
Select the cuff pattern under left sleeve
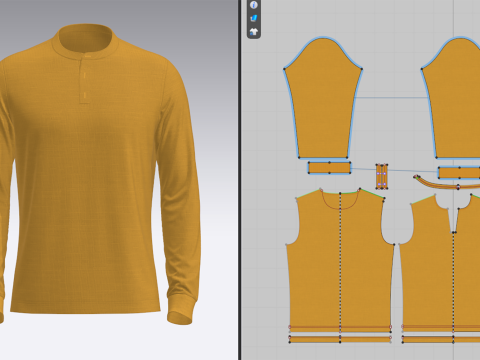coord(329,168)
